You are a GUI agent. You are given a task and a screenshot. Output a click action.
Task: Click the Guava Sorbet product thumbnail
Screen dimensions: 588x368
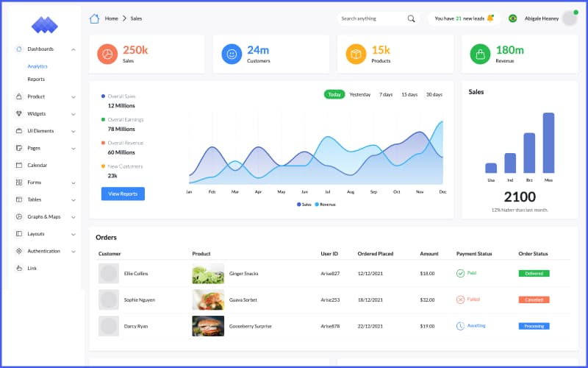pyautogui.click(x=208, y=300)
